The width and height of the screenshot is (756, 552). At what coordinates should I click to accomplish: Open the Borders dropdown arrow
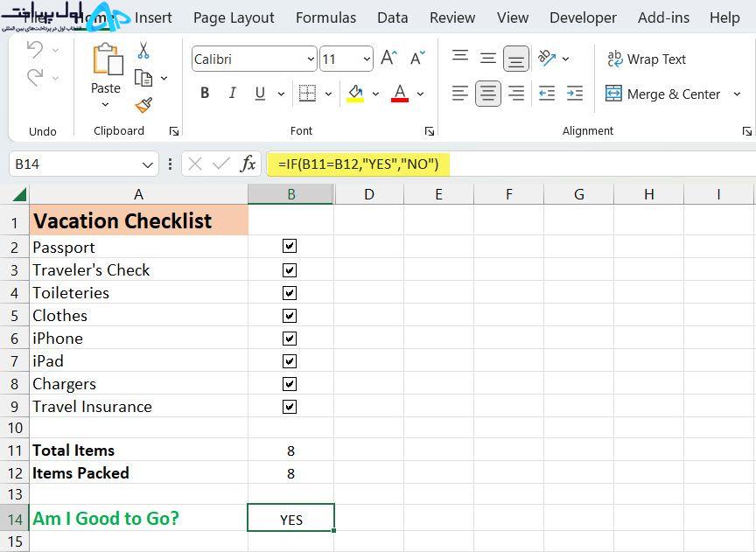[328, 94]
